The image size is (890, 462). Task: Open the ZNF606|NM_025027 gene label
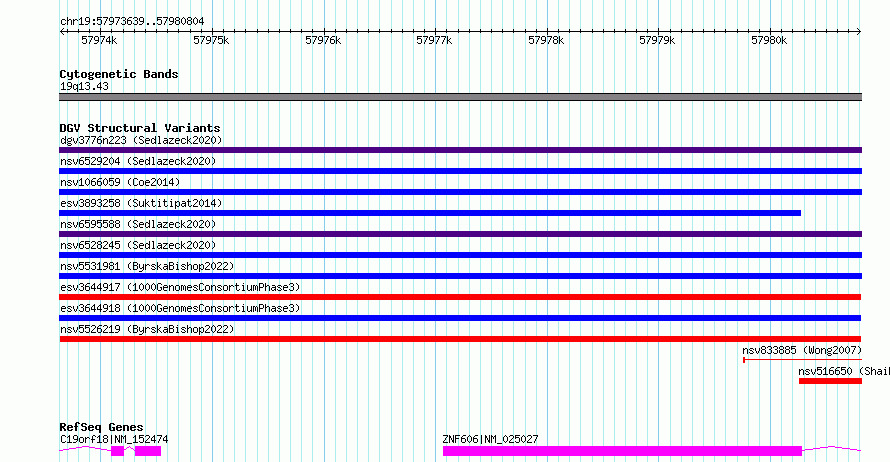coord(490,439)
